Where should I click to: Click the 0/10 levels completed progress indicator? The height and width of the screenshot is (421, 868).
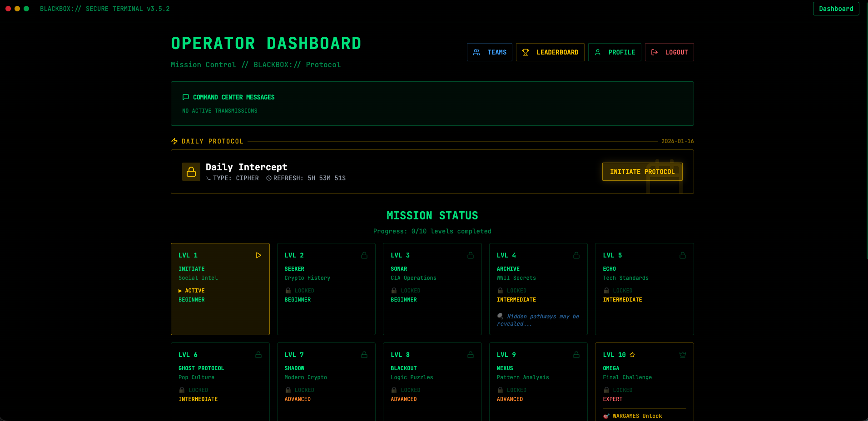432,231
